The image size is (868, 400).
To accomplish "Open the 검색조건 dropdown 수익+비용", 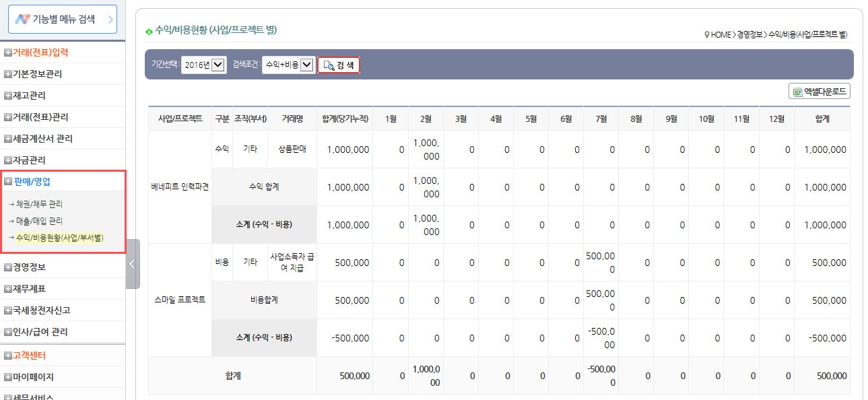I will click(288, 65).
